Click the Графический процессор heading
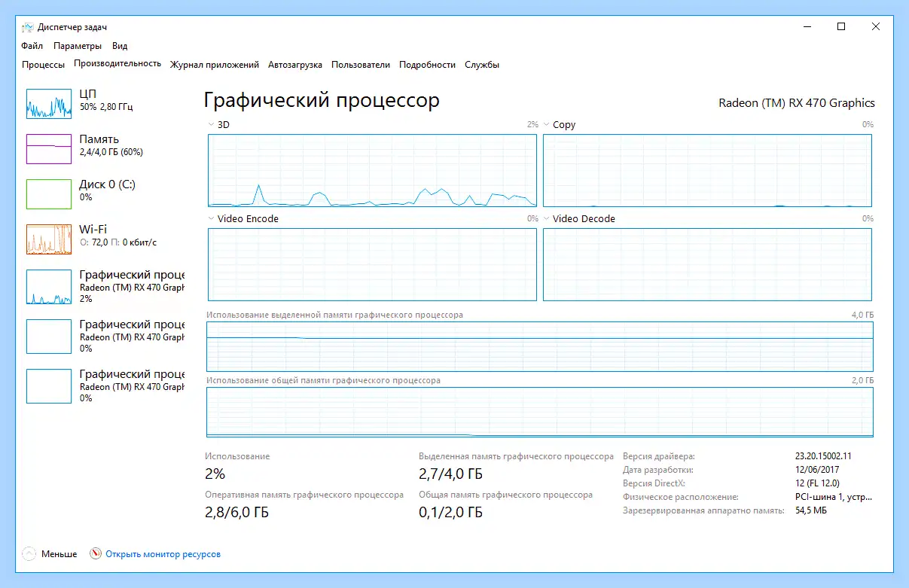Screen dimensions: 909x588 coord(322,101)
